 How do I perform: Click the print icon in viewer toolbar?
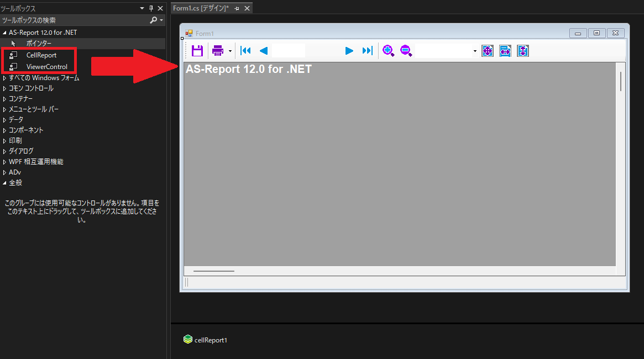[x=217, y=50]
